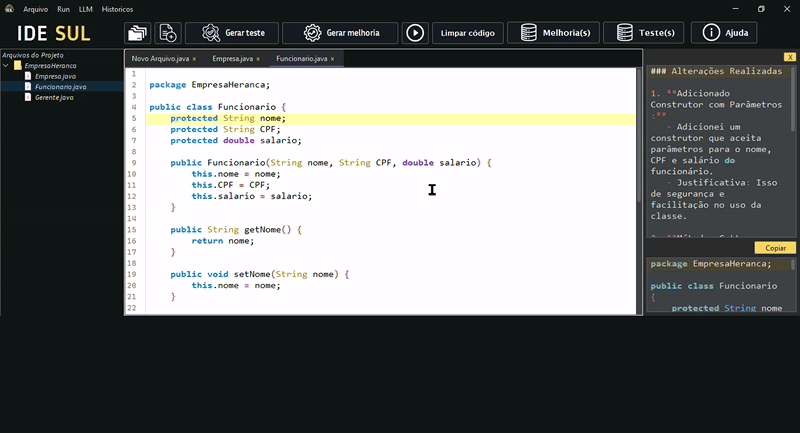Select the Funcionario.java tab
Screen dimensions: 800x433
pyautogui.click(x=302, y=59)
